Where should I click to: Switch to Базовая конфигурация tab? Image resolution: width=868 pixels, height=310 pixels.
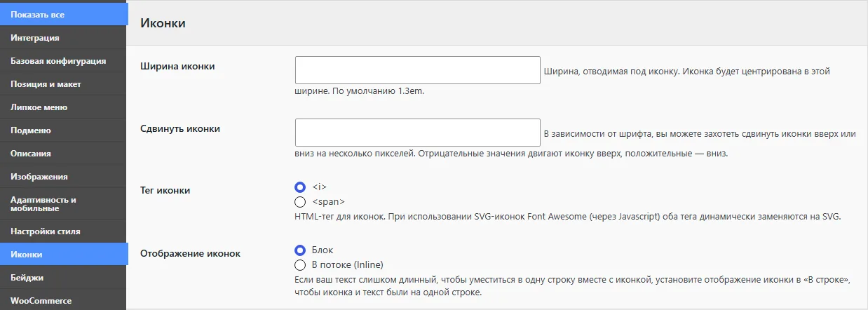pos(63,61)
